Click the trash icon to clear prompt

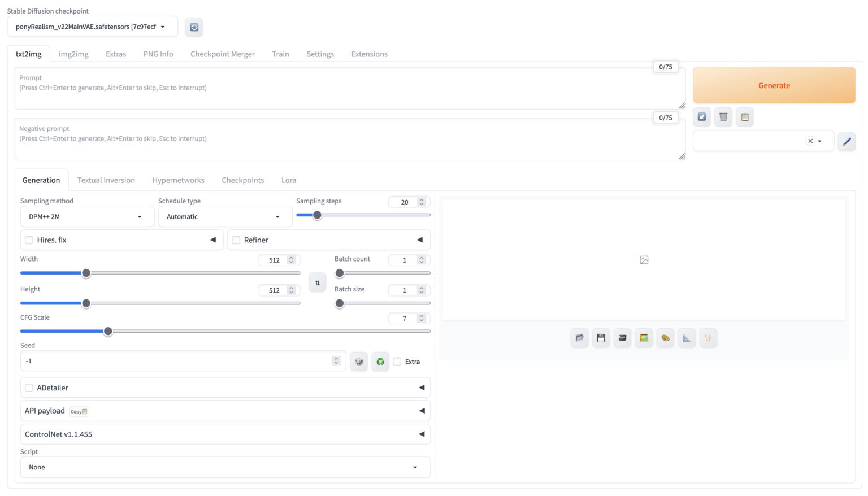coord(723,117)
